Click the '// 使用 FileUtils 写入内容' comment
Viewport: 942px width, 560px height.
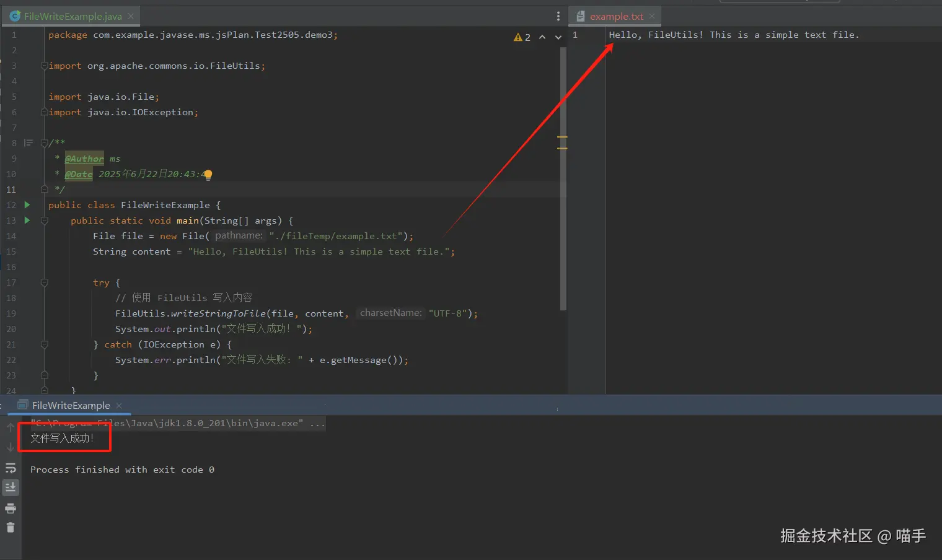[184, 298]
